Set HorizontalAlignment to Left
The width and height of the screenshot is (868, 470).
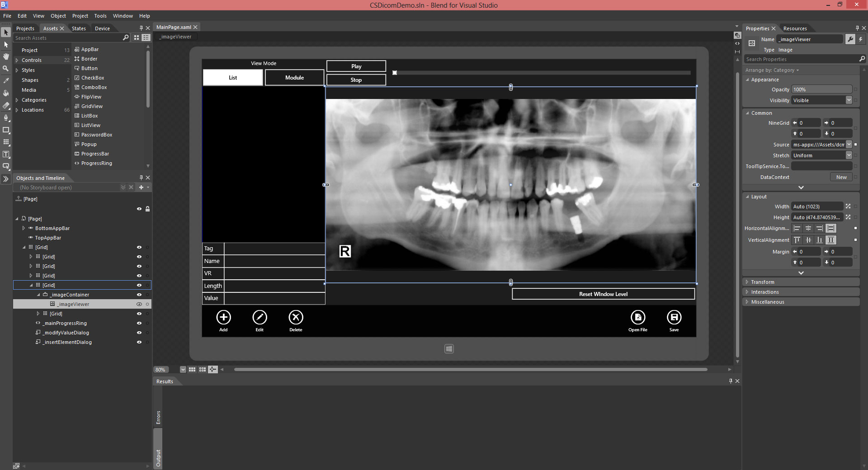797,228
